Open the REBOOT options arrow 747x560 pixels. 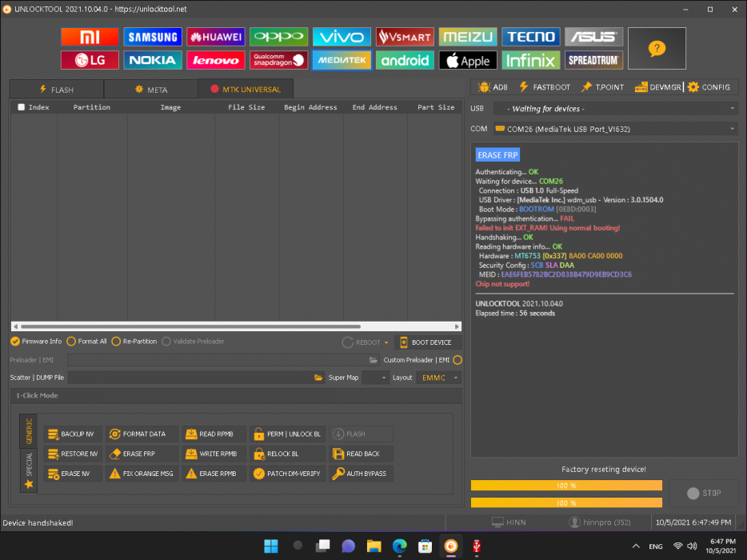tap(386, 342)
